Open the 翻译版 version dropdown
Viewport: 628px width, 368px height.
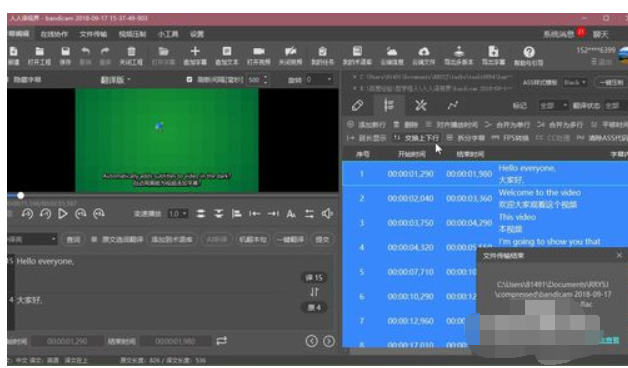click(115, 80)
